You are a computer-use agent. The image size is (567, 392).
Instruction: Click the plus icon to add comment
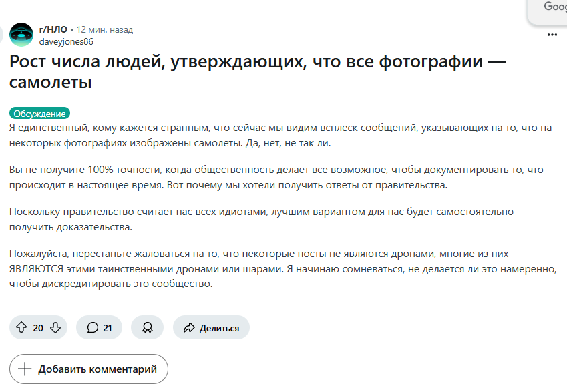click(x=25, y=369)
